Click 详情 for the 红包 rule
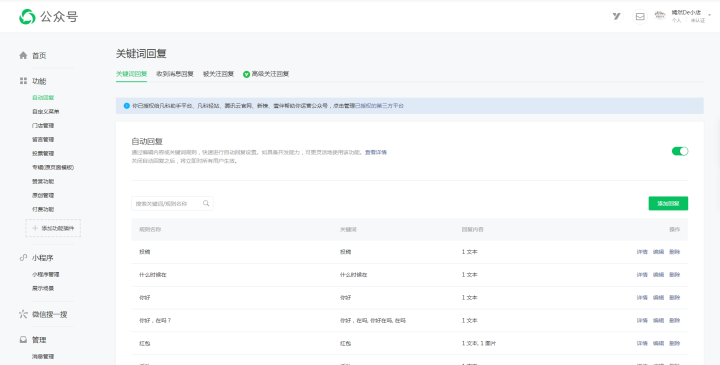 pos(642,343)
